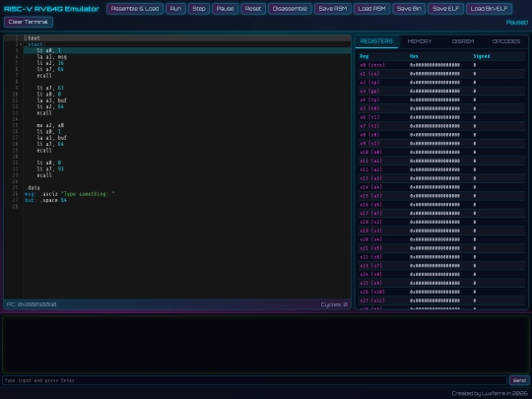Image resolution: width=532 pixels, height=399 pixels.
Task: Switch to the MEMORY tab
Action: click(420, 41)
